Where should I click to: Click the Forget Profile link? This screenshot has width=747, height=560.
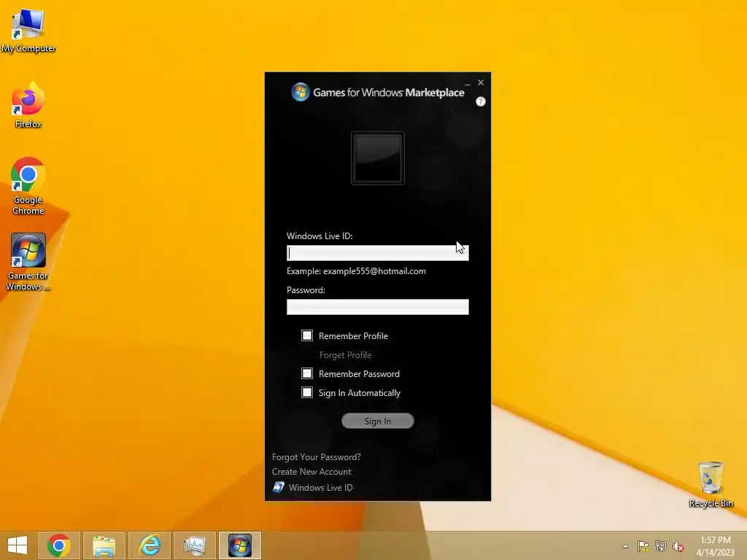coord(345,355)
